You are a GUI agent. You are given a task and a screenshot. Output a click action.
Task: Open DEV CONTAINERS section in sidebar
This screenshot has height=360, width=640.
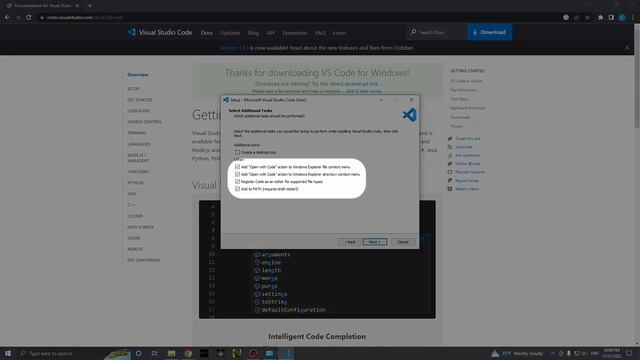point(144,260)
